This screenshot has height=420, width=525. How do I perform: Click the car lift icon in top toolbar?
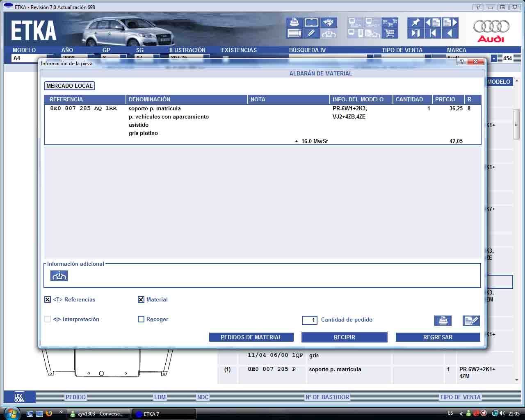click(329, 33)
